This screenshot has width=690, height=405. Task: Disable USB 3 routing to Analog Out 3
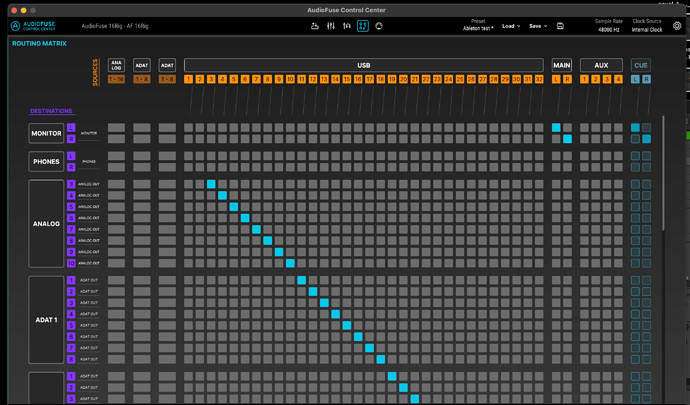point(211,184)
